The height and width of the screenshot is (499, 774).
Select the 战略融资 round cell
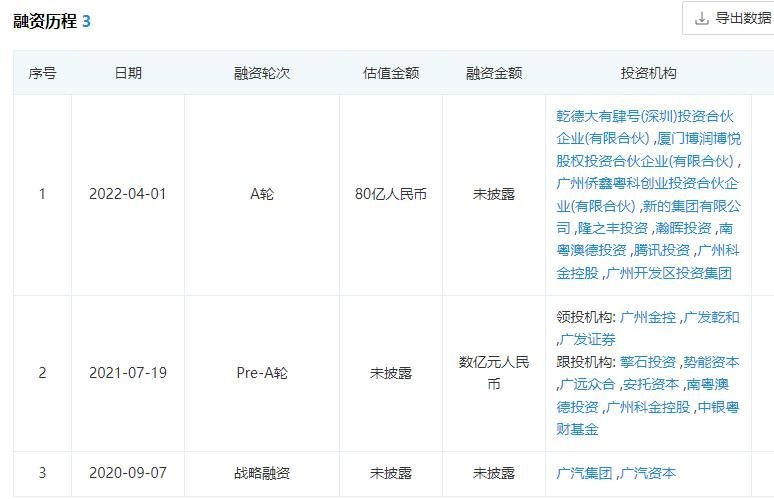click(262, 473)
